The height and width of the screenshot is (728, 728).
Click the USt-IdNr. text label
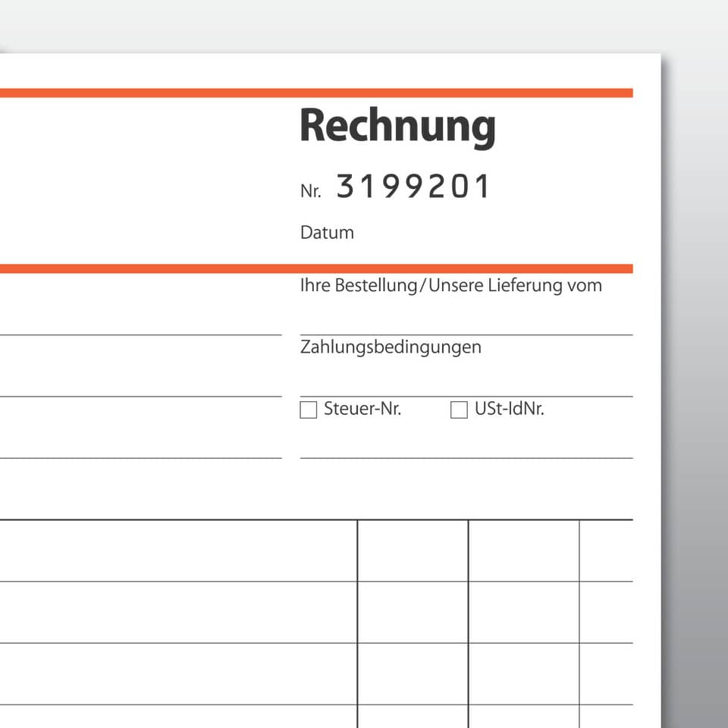point(510,409)
